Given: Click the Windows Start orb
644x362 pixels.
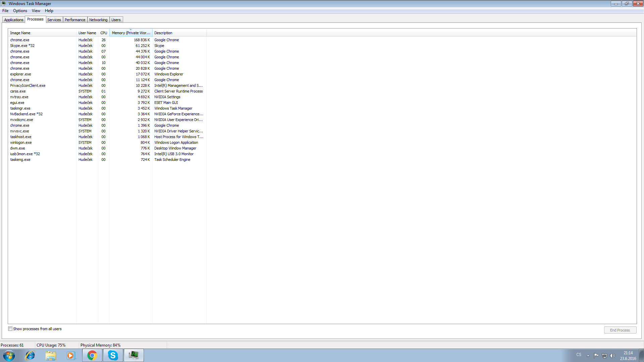Looking at the screenshot, I should (9, 355).
